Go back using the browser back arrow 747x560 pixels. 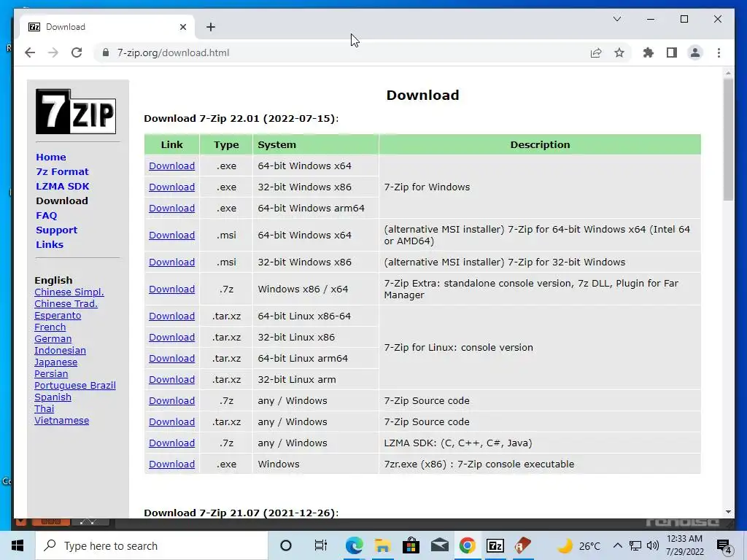pyautogui.click(x=30, y=52)
